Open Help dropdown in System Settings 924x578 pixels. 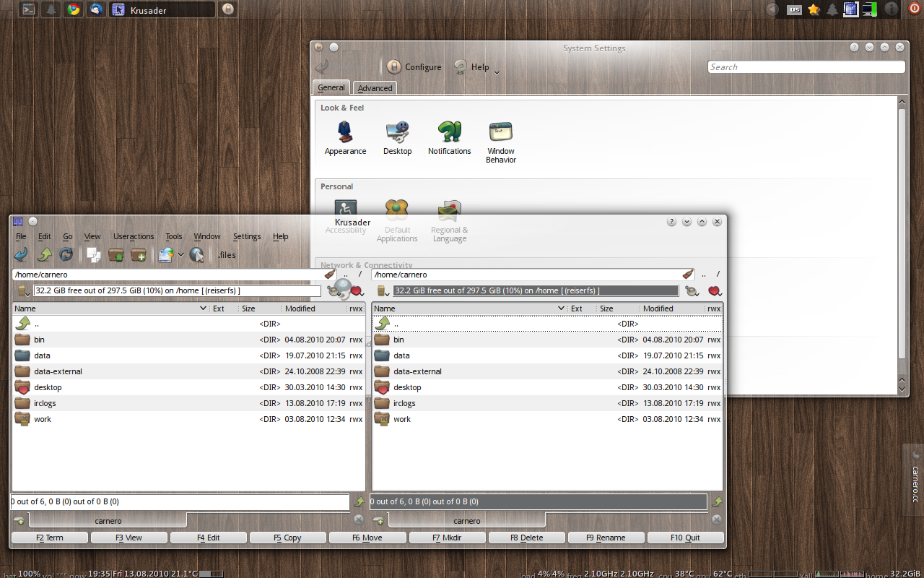[x=476, y=66]
